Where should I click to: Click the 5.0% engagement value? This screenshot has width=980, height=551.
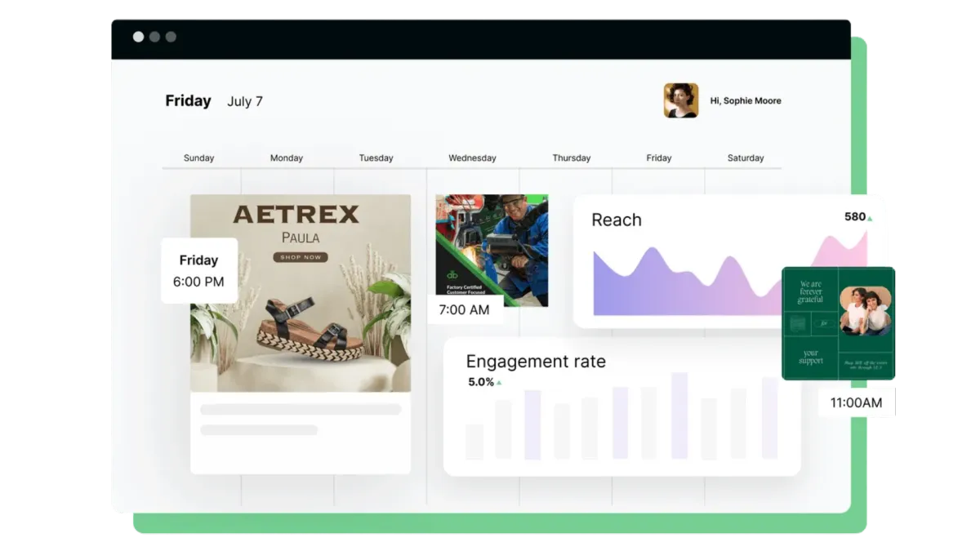coord(481,382)
